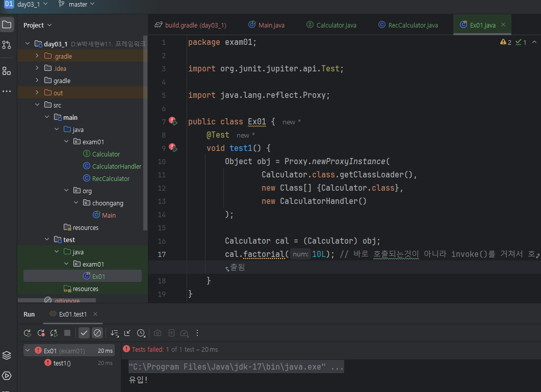Image resolution: width=541 pixels, height=392 pixels.
Task: Click the Run panel title label
Action: [x=29, y=314]
